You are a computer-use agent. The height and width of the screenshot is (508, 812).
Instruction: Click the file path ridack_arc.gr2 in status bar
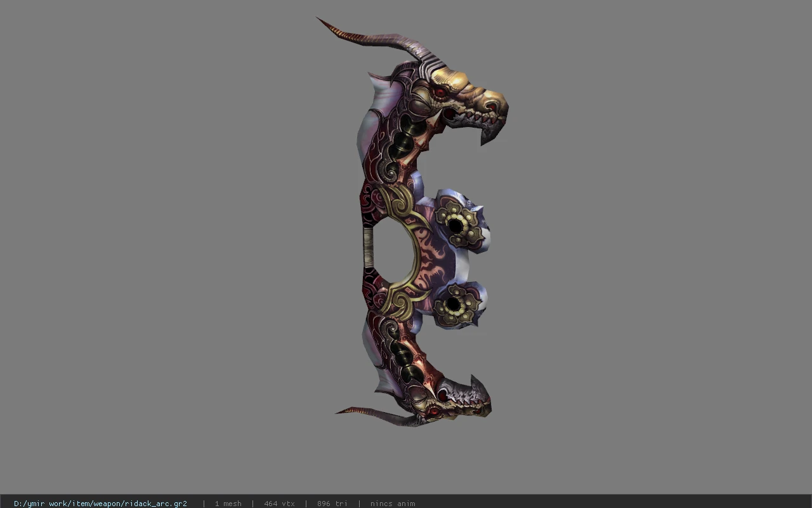click(x=100, y=504)
